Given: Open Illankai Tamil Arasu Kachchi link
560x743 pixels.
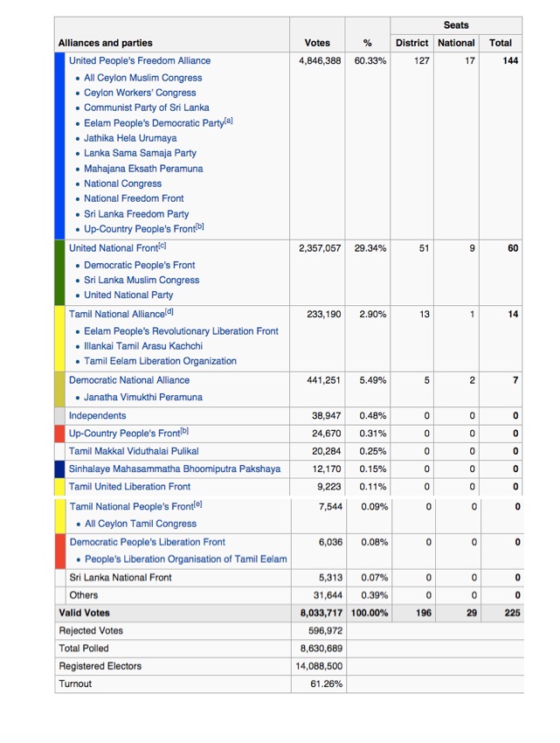Looking at the screenshot, I should coord(143,346).
